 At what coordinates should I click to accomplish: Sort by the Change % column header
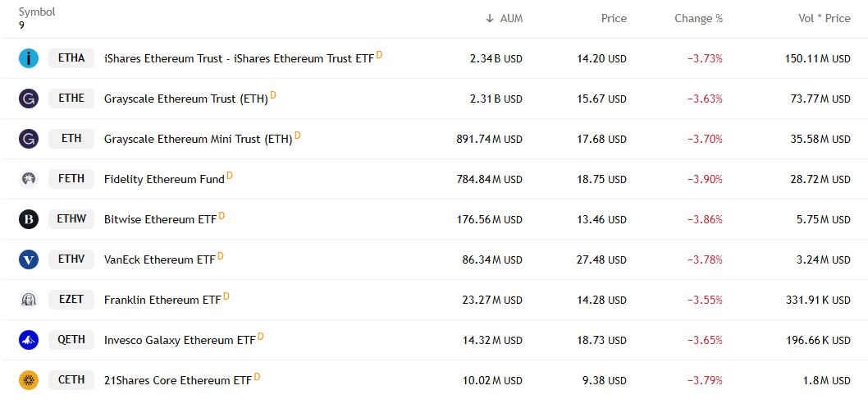pyautogui.click(x=699, y=18)
